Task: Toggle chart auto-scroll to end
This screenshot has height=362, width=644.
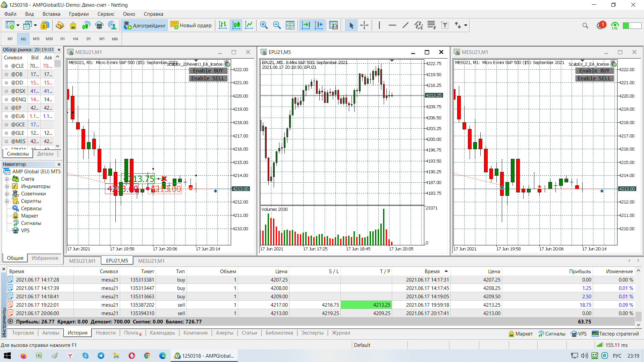Action: tap(306, 25)
